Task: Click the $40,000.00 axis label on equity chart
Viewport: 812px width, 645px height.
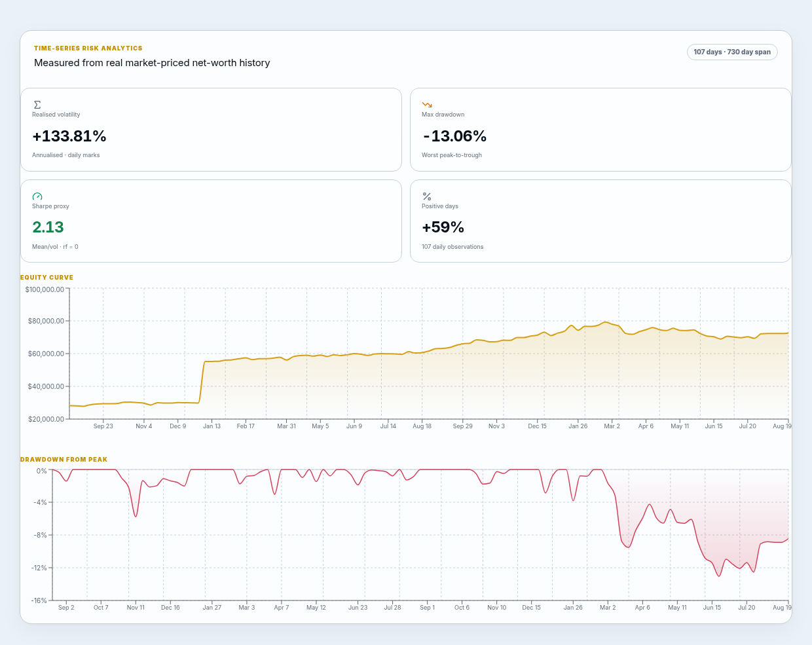Action: point(46,387)
